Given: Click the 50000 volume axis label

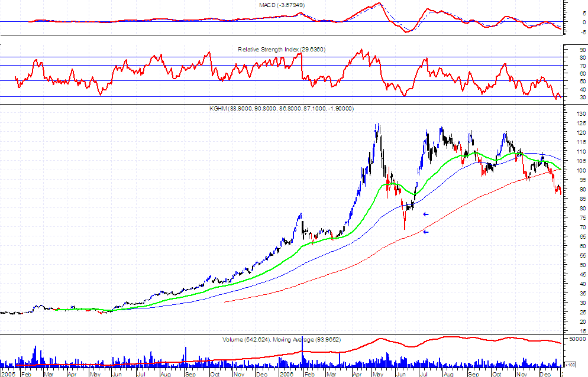Looking at the screenshot, I should [x=577, y=339].
